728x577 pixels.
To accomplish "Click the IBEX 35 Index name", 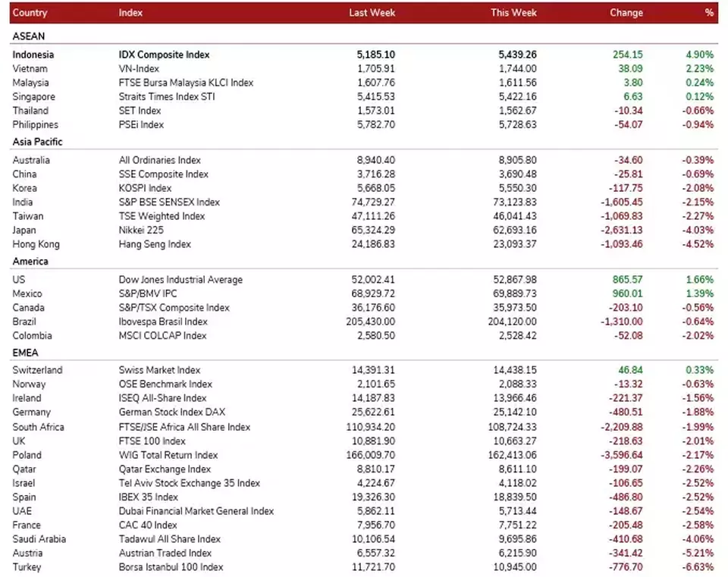I will (148, 497).
